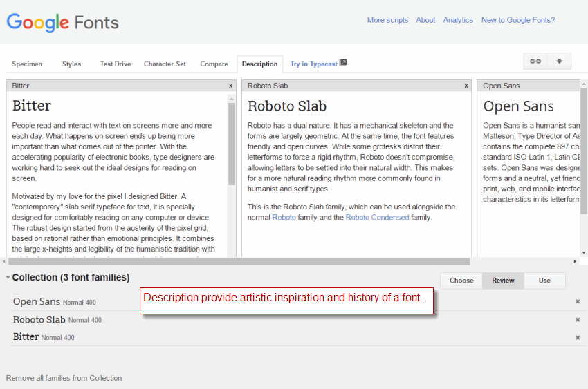Open Try in Typecast link
Screen dimensions: 588x389
tap(313, 64)
